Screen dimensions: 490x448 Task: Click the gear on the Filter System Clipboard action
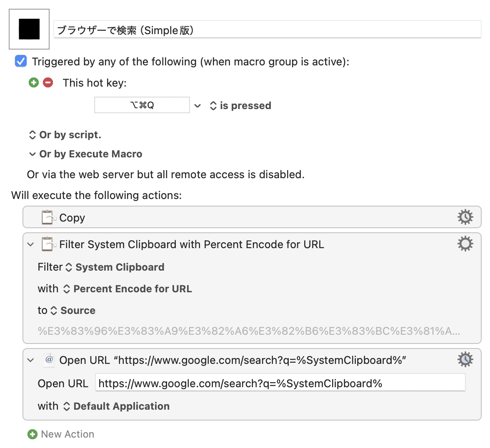(x=465, y=244)
